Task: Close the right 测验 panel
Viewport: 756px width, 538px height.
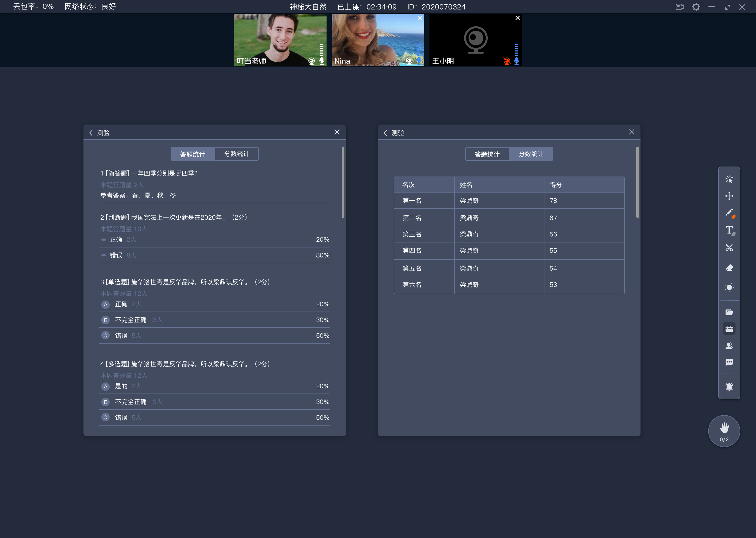Action: click(632, 132)
